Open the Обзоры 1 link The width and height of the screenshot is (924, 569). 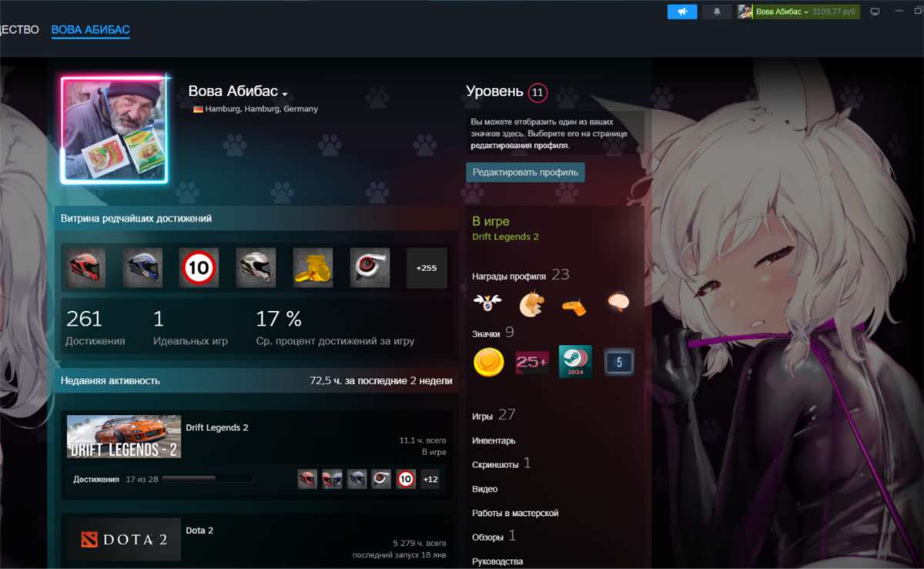point(494,536)
